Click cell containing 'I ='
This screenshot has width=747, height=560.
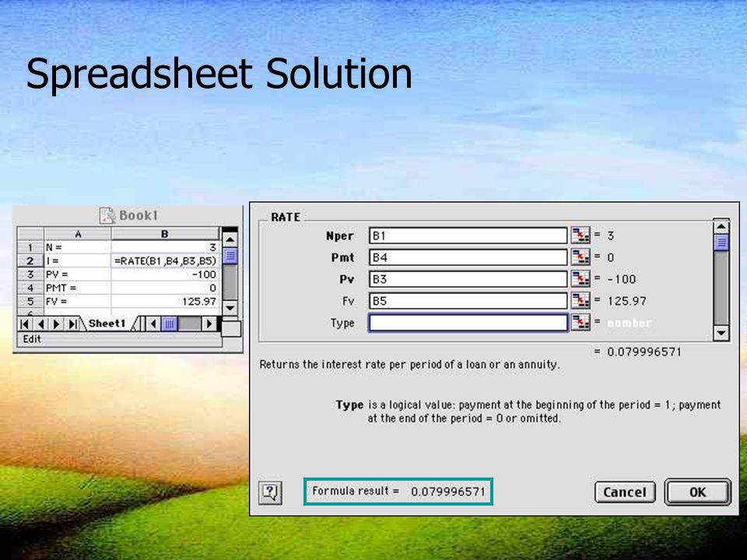click(x=78, y=261)
